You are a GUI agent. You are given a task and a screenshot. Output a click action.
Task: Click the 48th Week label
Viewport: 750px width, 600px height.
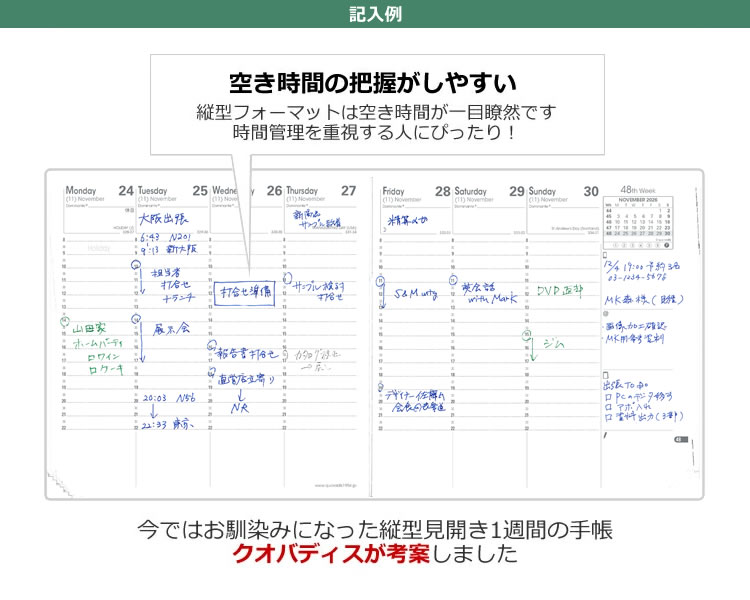pos(636,189)
